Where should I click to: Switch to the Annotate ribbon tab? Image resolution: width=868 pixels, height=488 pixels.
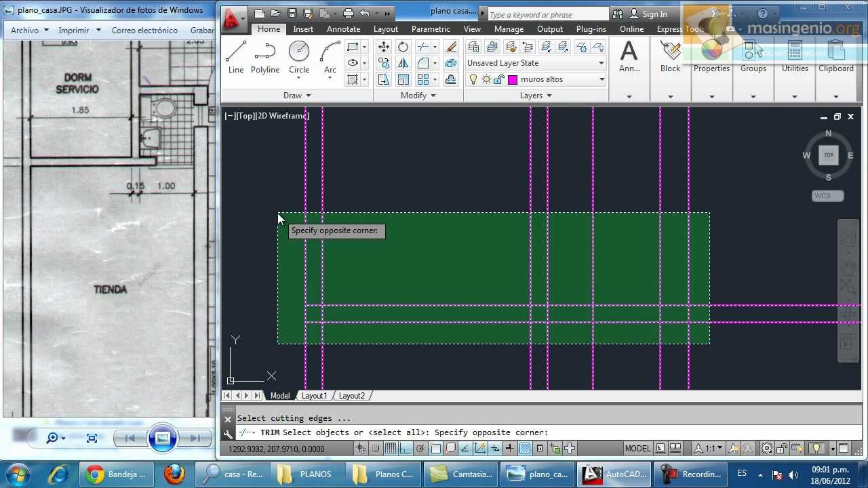tap(343, 28)
